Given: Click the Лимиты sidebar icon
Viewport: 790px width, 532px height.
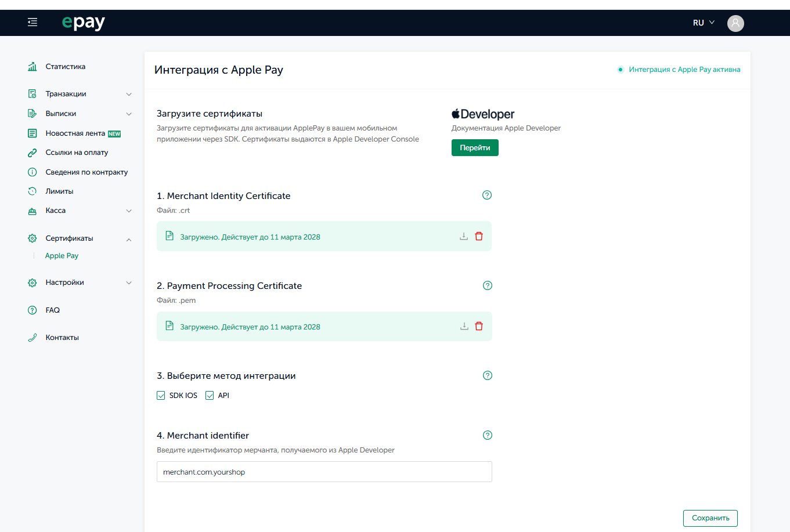Looking at the screenshot, I should point(33,191).
